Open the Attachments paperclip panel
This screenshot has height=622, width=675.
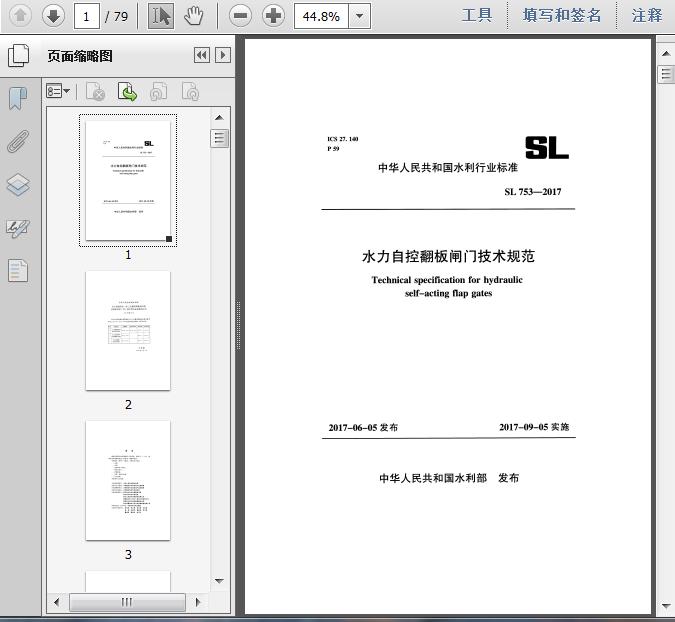(x=18, y=141)
